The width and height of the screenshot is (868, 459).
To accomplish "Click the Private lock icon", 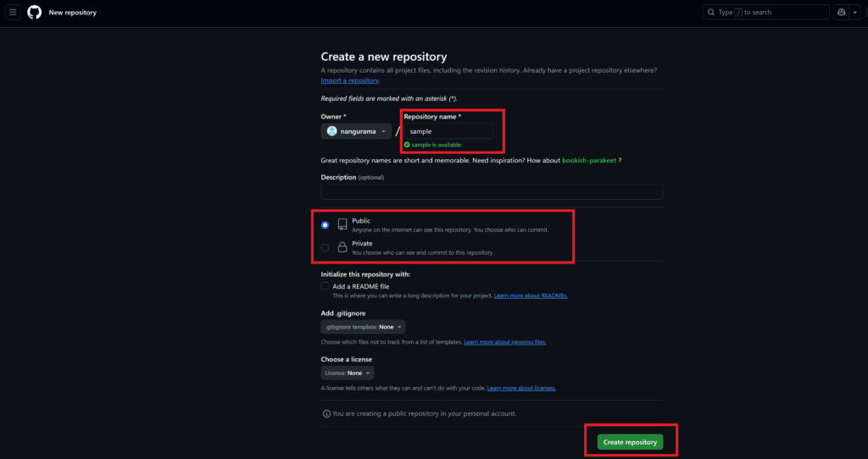I will click(x=342, y=247).
